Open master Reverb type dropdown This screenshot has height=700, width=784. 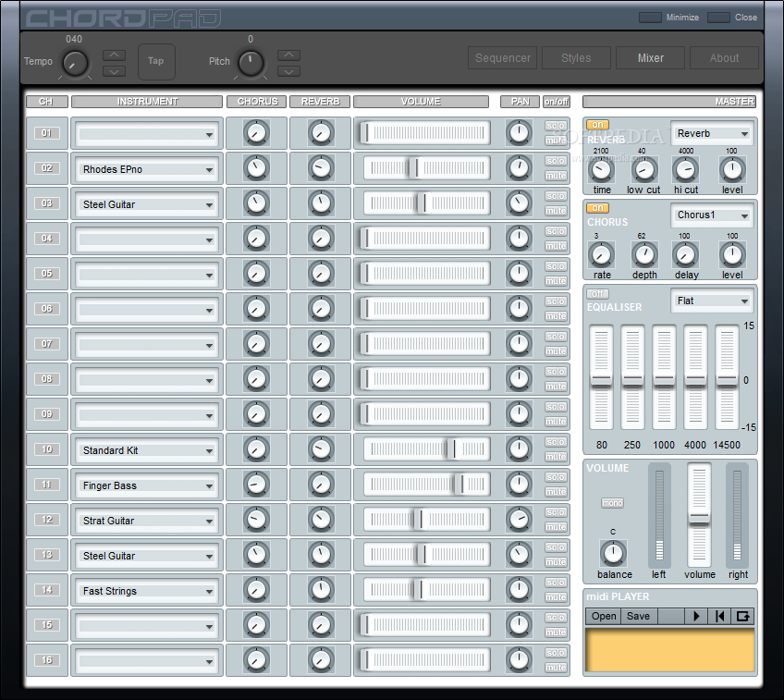pyautogui.click(x=712, y=133)
